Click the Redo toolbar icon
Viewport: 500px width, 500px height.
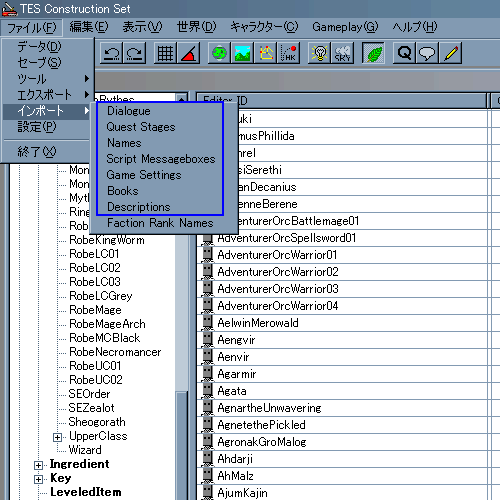point(135,53)
